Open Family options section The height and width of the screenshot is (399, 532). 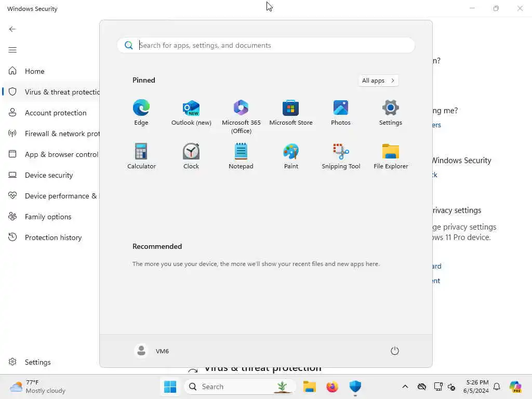51,217
